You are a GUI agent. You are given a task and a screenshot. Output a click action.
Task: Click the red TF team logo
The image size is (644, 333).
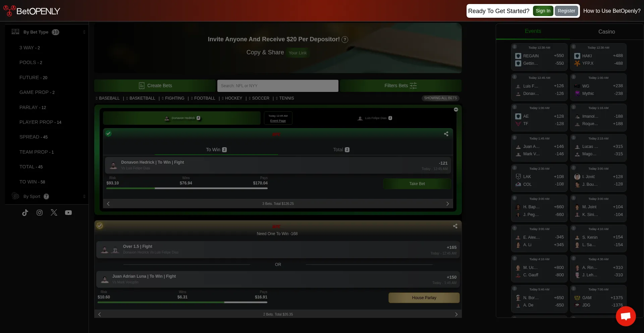click(518, 124)
